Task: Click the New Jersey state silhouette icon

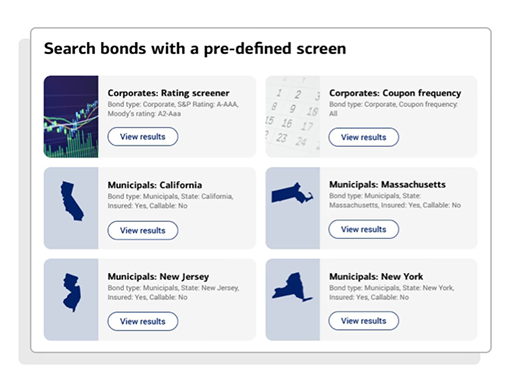Action: tap(72, 292)
